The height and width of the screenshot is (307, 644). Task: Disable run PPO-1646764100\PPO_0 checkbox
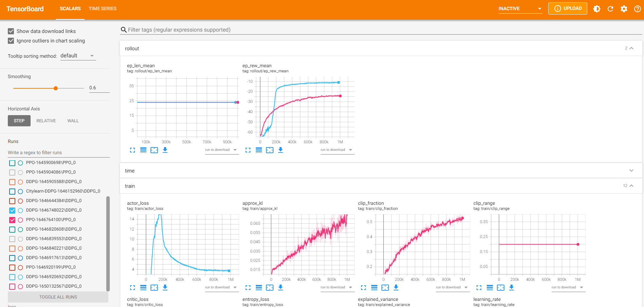coord(12,220)
